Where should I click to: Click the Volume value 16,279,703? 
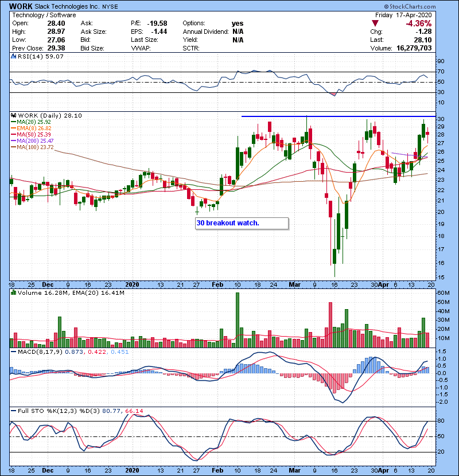[x=414, y=48]
